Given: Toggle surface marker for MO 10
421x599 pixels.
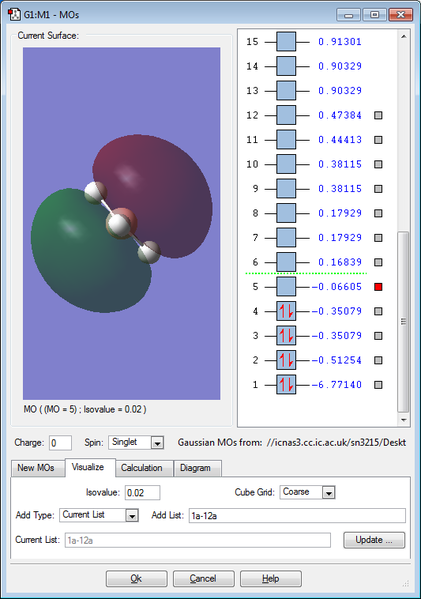Looking at the screenshot, I should pyautogui.click(x=378, y=164).
